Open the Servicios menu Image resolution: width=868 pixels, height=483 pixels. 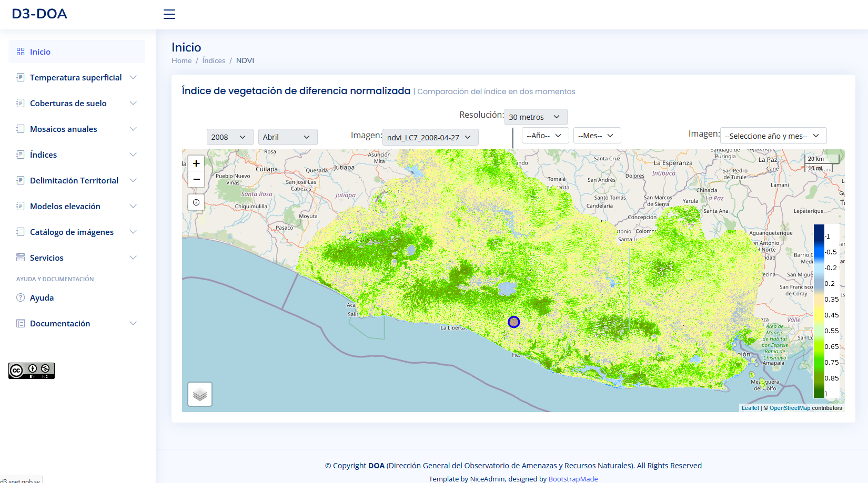tap(77, 258)
